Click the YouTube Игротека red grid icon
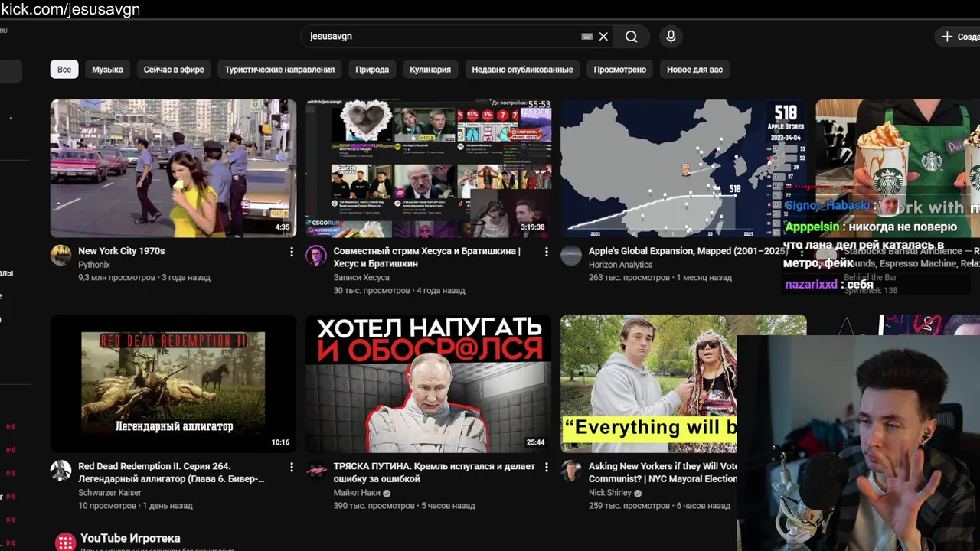 click(66, 543)
